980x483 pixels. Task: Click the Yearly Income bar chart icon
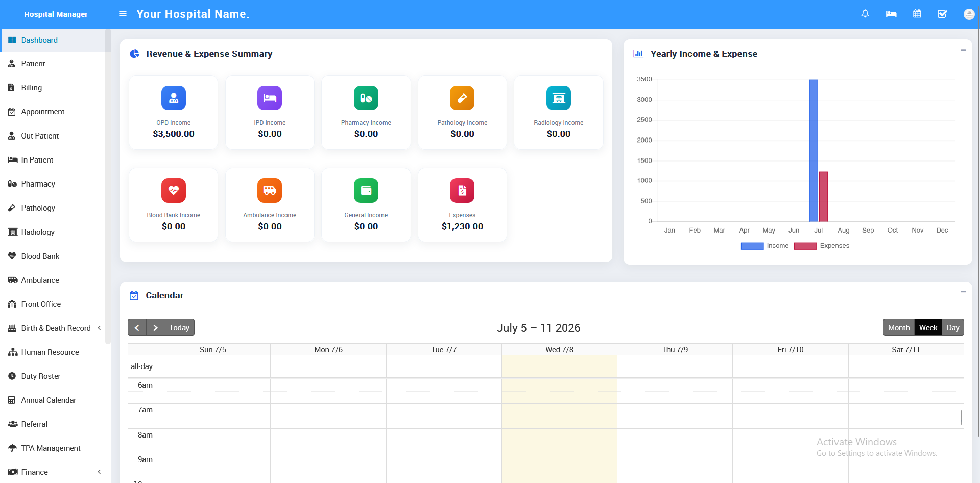point(638,54)
